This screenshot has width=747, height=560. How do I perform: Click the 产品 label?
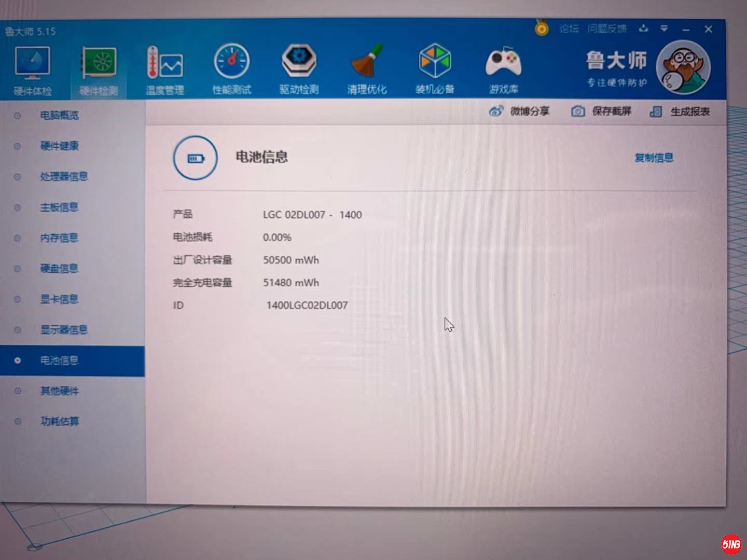pos(183,214)
